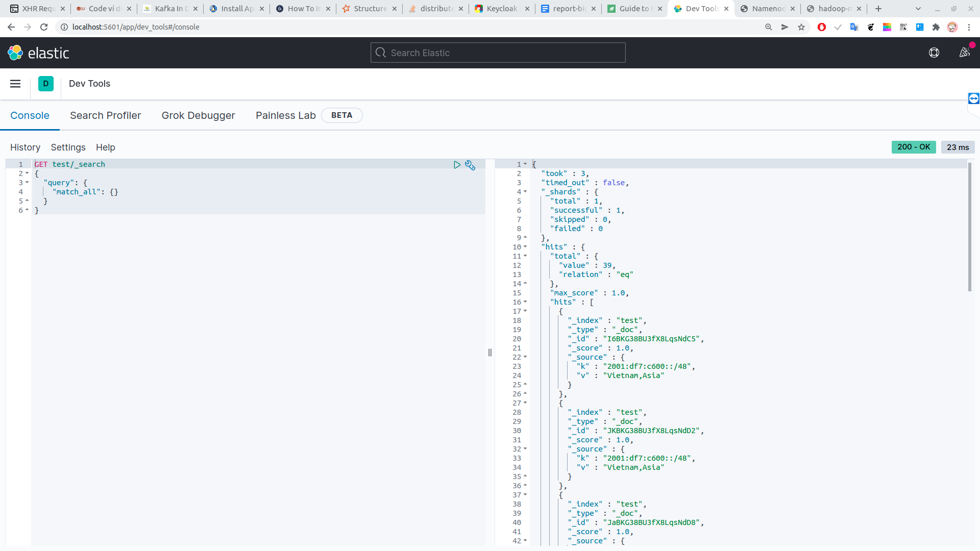Run the request with the play icon

[x=457, y=165]
